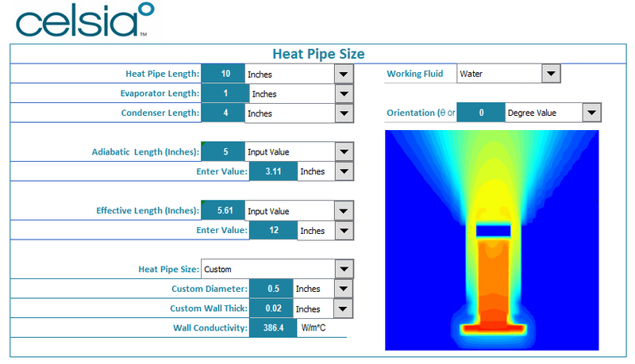Open the Orientation Degree Value dropdown
The width and height of the screenshot is (635, 364).
(591, 113)
